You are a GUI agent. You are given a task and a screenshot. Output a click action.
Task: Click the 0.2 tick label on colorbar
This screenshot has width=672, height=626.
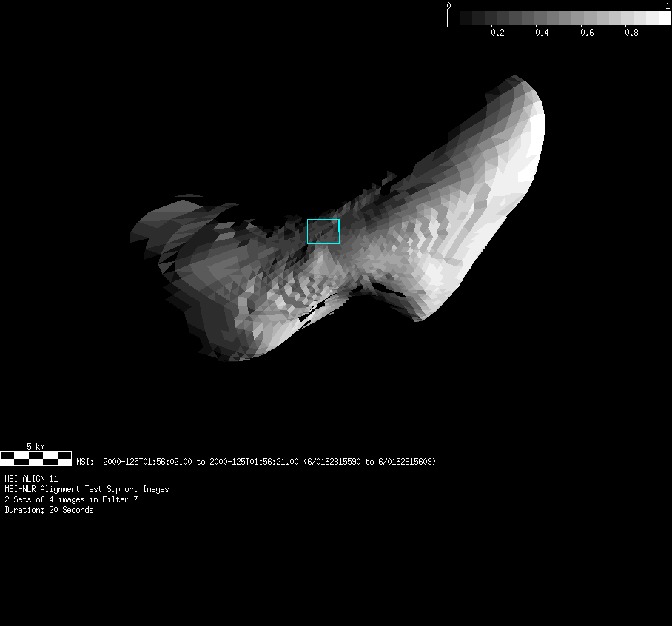[497, 33]
